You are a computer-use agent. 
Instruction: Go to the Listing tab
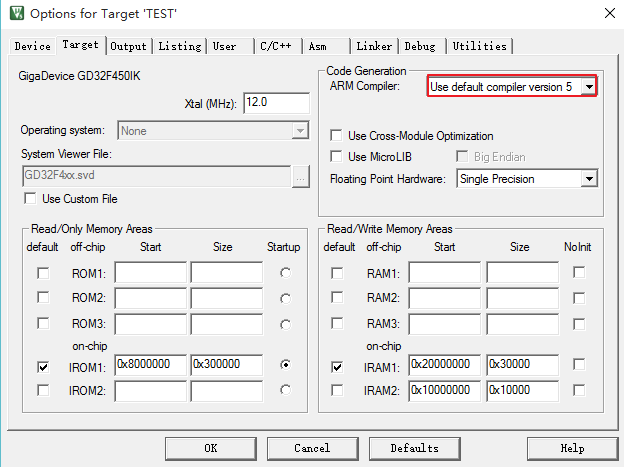tap(180, 46)
